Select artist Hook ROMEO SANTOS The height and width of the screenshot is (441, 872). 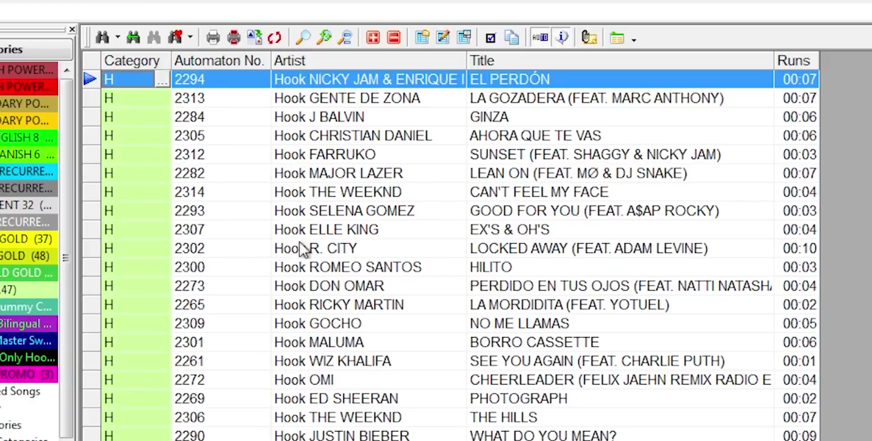pyautogui.click(x=348, y=267)
